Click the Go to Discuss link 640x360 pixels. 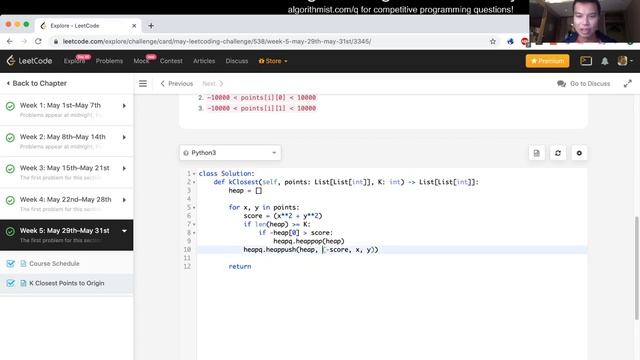[x=590, y=84]
